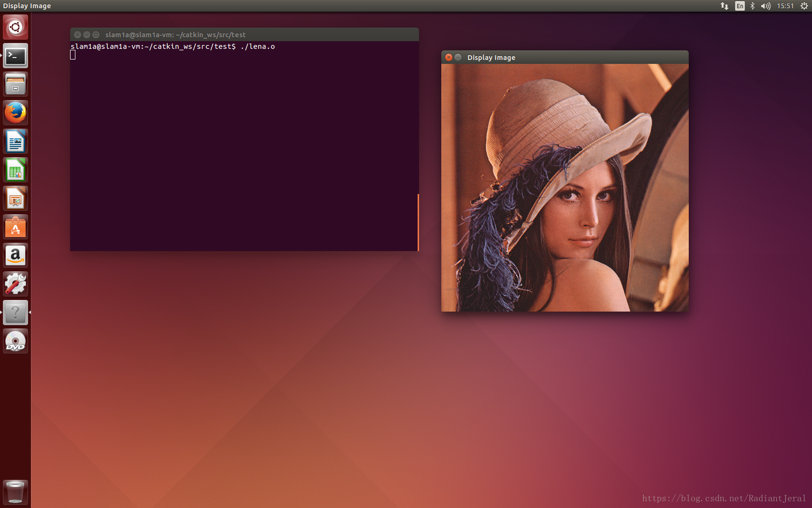This screenshot has width=812, height=508.
Task: Open the Files manager from the launcher
Action: [x=15, y=84]
